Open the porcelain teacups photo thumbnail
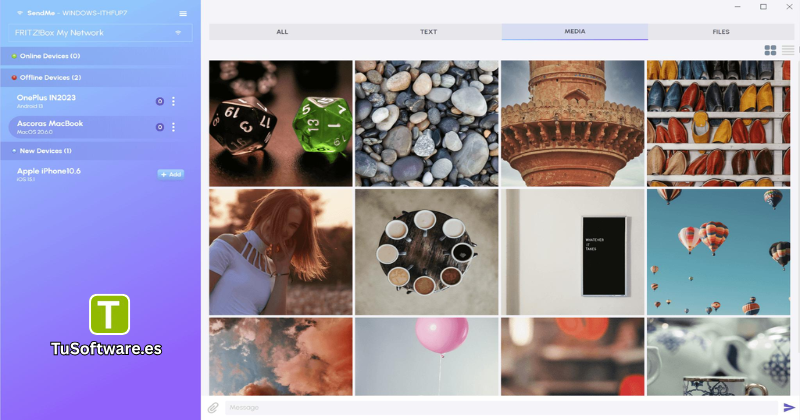Viewport: 800px width, 420px height. (x=718, y=357)
